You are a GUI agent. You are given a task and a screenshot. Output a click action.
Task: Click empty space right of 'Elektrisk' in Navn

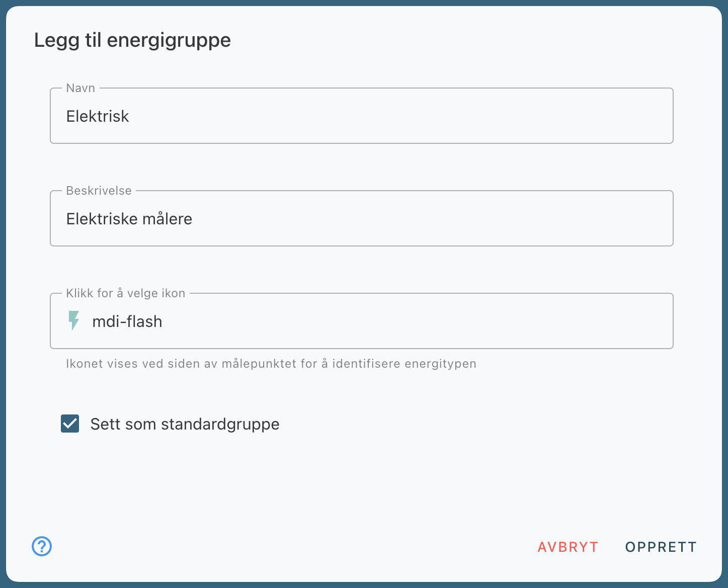(402, 116)
